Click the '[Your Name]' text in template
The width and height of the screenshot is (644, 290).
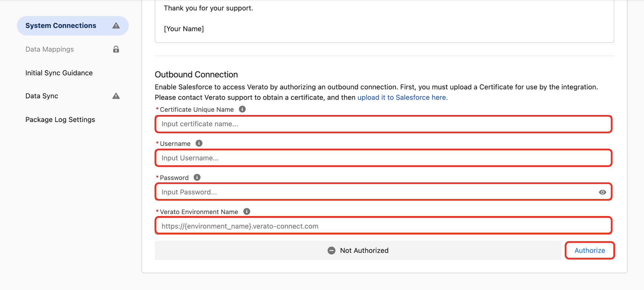(184, 29)
